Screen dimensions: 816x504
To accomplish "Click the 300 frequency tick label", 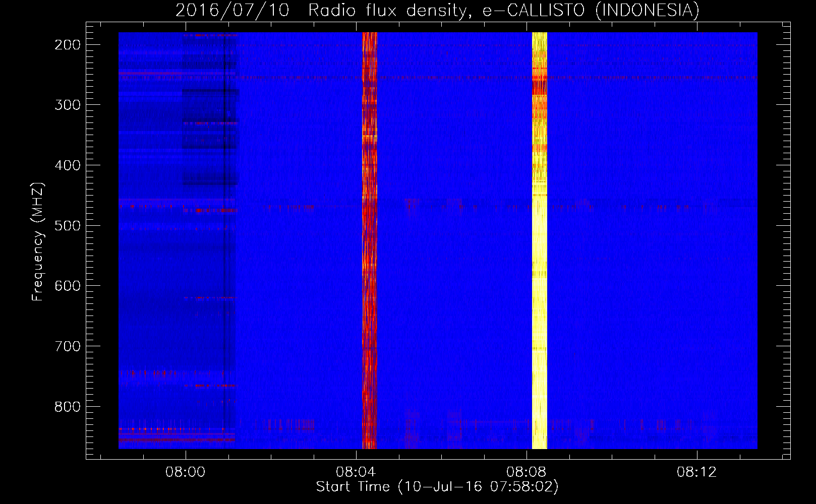I will click(67, 105).
